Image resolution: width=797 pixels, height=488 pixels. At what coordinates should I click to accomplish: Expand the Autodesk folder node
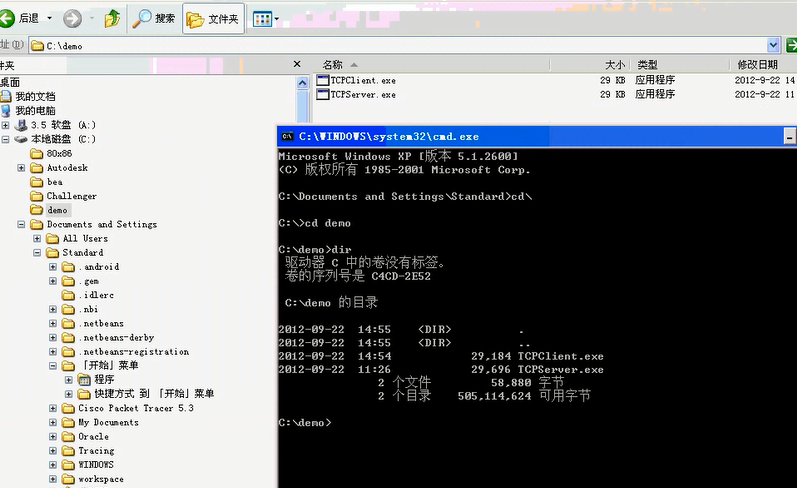(x=21, y=168)
